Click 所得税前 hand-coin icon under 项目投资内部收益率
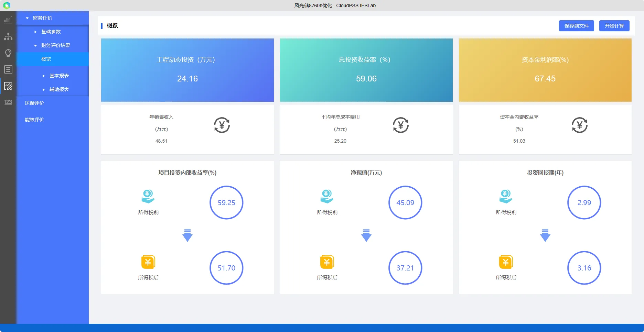Image resolution: width=644 pixels, height=332 pixels. point(148,196)
